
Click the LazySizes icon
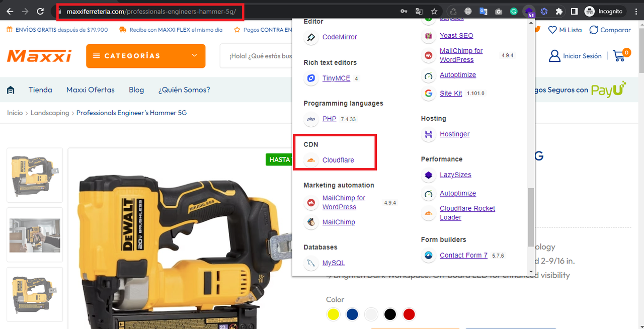pyautogui.click(x=428, y=175)
